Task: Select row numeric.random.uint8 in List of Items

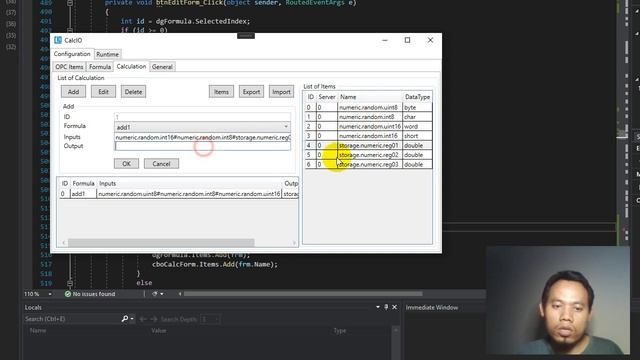Action: (368, 107)
